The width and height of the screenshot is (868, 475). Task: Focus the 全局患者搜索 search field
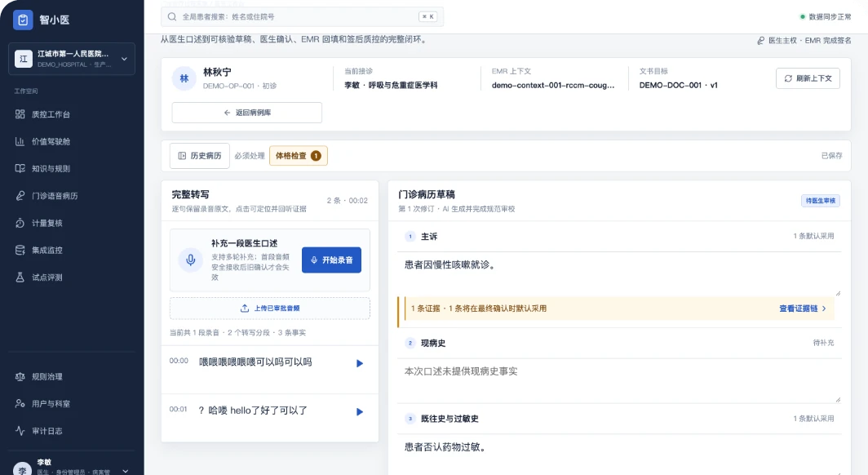[x=302, y=16]
